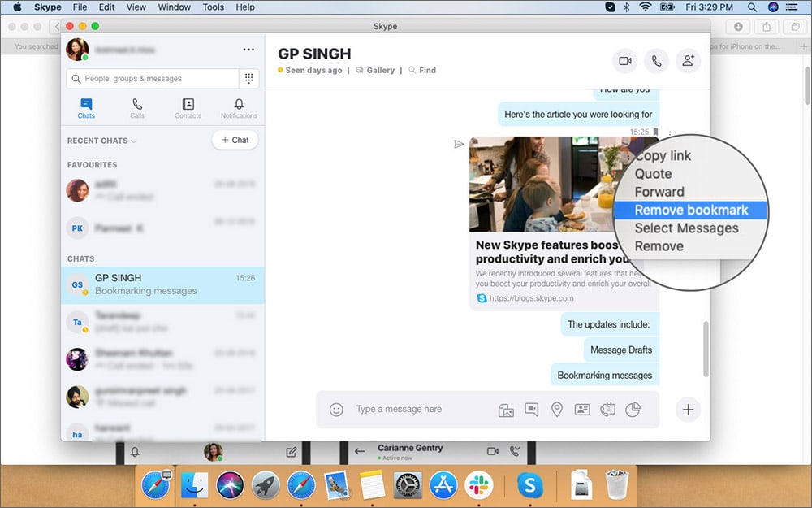Expand the Recent Chats section
Viewport: 812px width, 508px height.
pos(132,141)
